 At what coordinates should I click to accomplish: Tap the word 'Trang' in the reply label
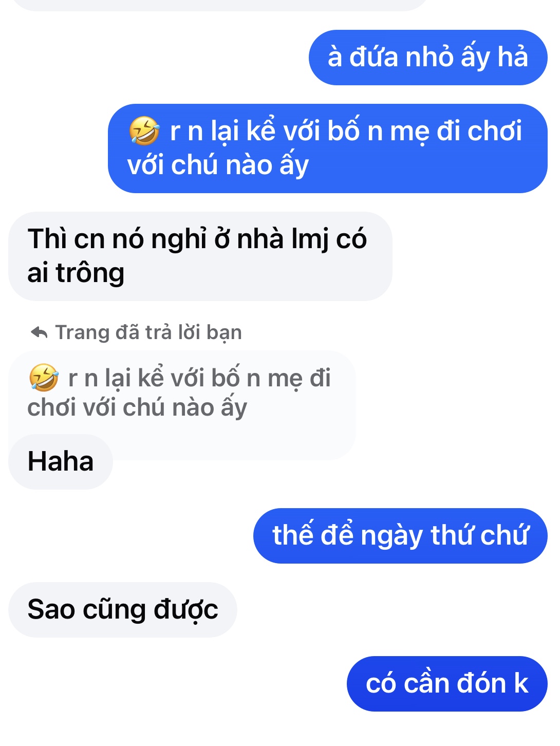(82, 332)
